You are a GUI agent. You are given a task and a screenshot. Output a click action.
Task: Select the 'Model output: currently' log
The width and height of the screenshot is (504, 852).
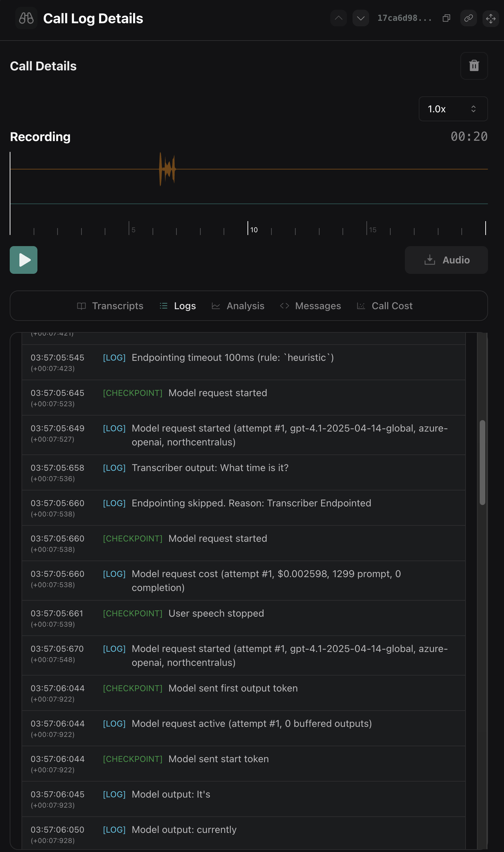244,833
